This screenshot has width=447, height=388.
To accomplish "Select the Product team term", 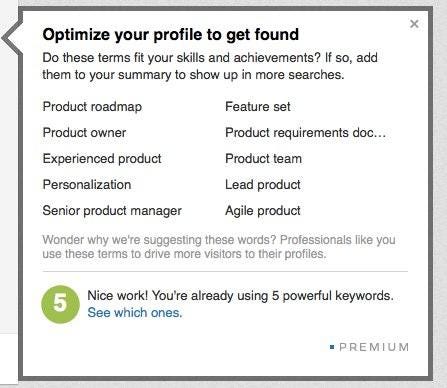I will tap(263, 159).
